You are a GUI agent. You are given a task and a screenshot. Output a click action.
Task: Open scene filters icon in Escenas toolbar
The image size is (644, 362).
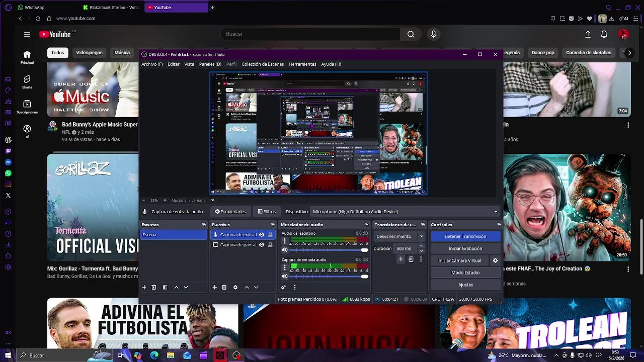tap(165, 287)
